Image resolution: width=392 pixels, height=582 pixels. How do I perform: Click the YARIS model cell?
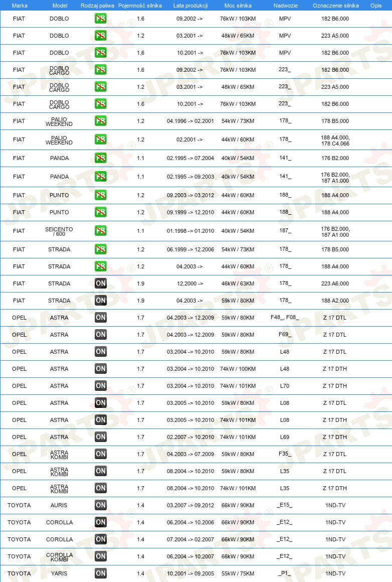[x=59, y=574]
